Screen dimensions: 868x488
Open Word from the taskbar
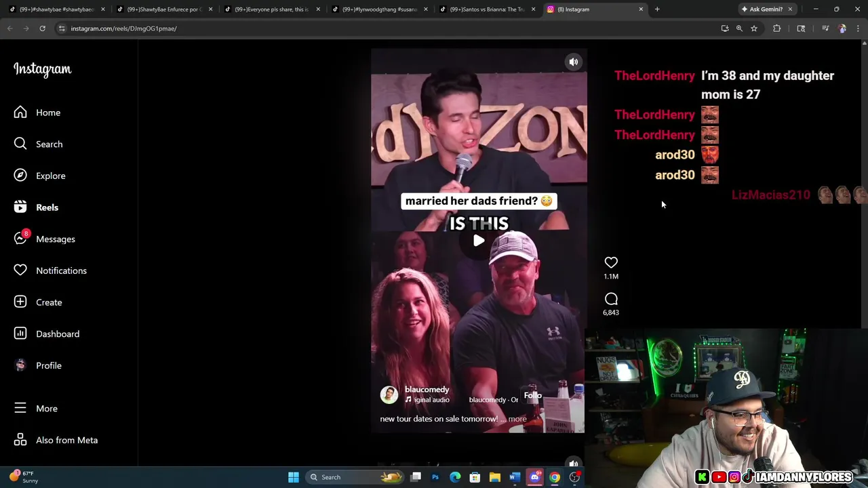(x=514, y=477)
